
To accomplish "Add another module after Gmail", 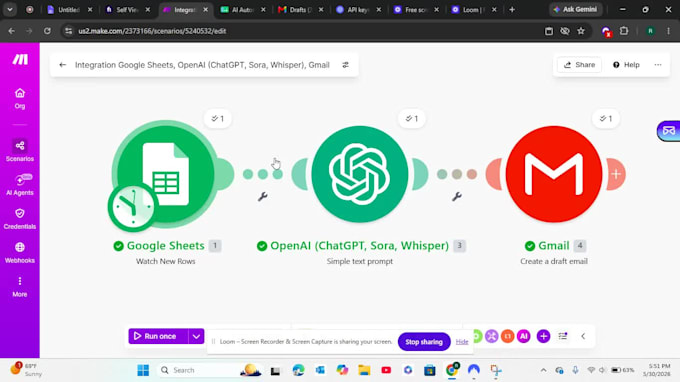I will tap(616, 174).
